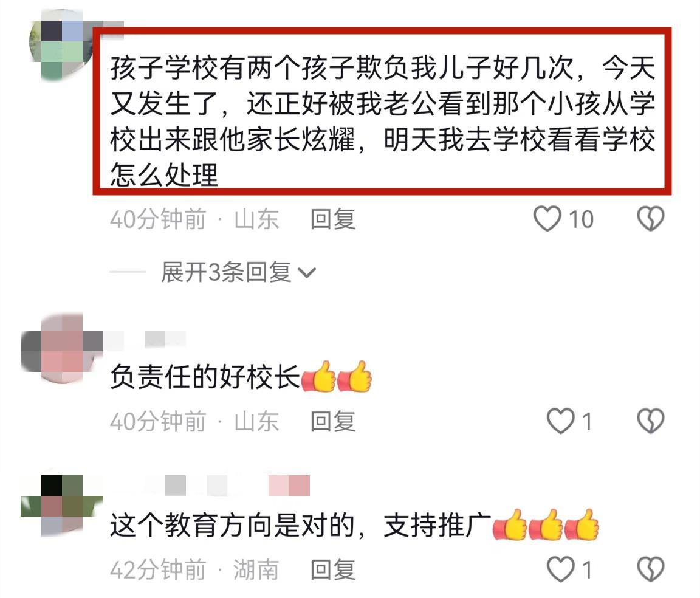The height and width of the screenshot is (598, 700).
Task: Like the 负责任的好校长 comment
Action: pos(561,421)
